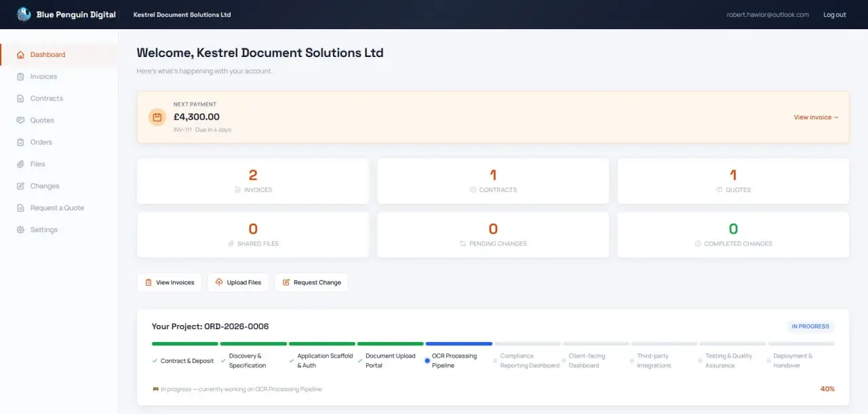This screenshot has width=868, height=414.
Task: Click the Files paperclip icon in sidebar
Action: coord(20,164)
